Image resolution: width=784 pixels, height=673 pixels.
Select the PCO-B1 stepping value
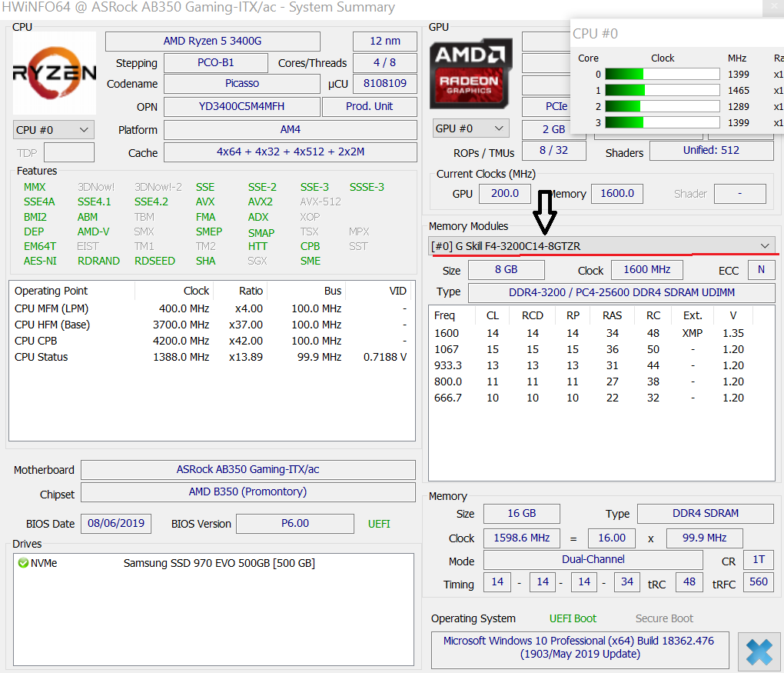coord(215,63)
